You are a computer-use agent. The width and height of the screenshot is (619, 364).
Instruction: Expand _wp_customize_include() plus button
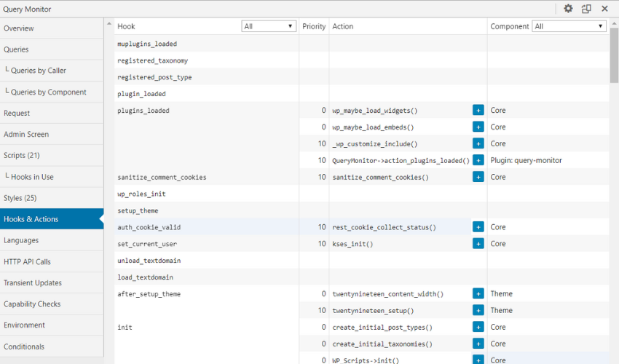tap(478, 143)
